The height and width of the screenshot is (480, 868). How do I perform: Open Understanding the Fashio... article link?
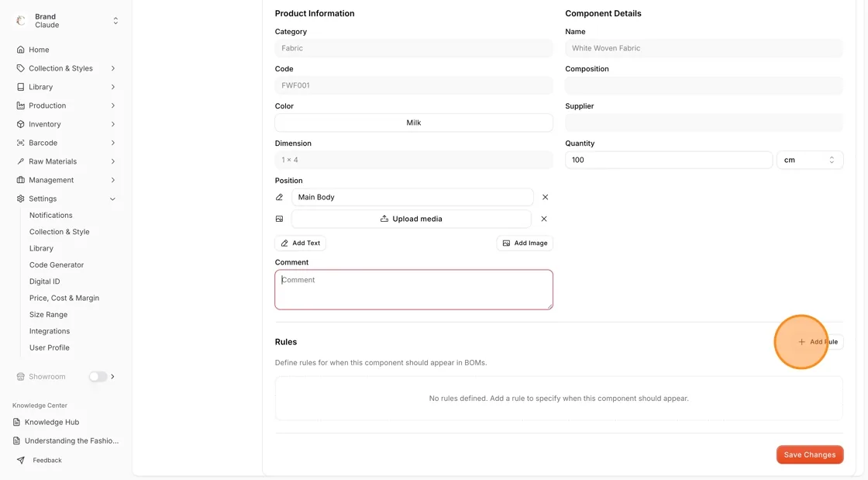click(x=71, y=440)
